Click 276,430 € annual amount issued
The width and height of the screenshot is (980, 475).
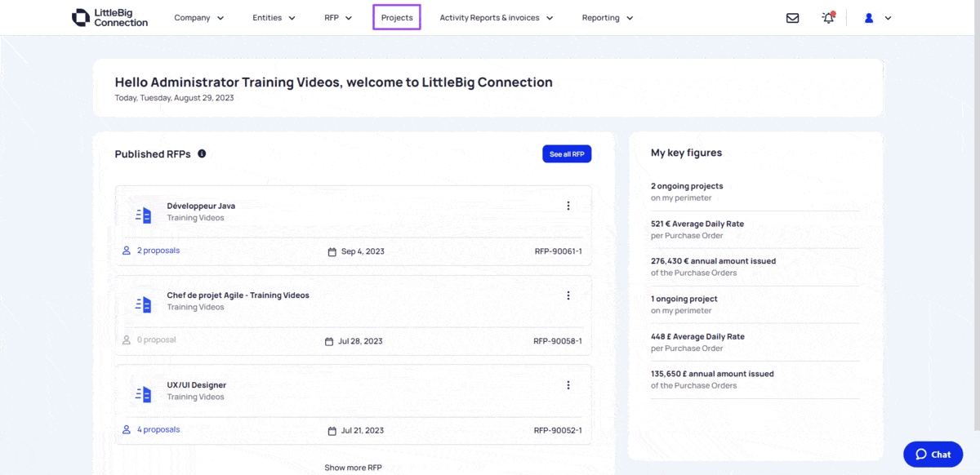click(714, 261)
